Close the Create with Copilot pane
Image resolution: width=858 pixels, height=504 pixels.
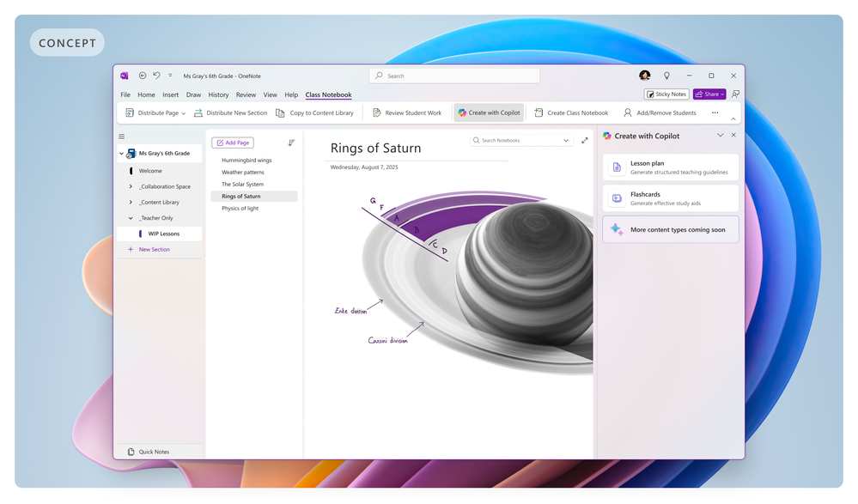point(733,135)
